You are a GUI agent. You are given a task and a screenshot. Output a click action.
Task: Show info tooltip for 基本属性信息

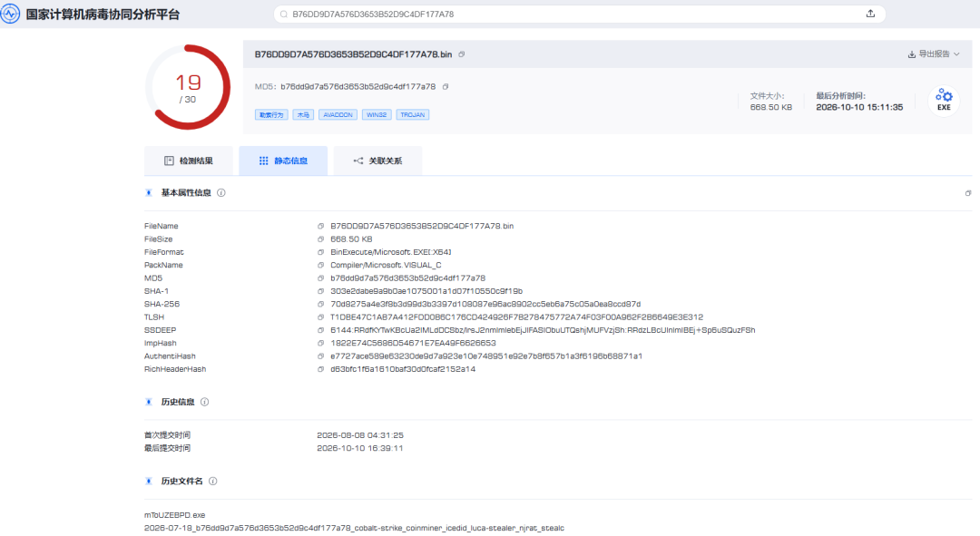(x=221, y=193)
